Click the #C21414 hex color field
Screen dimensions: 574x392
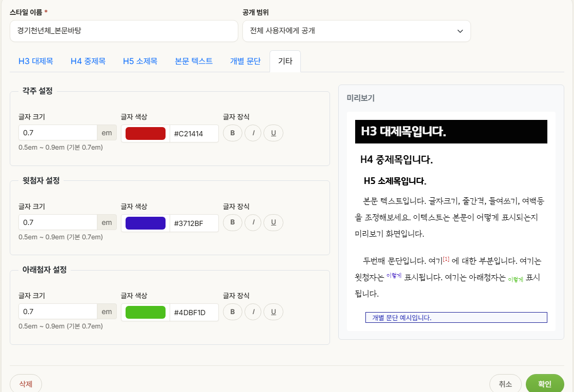pyautogui.click(x=194, y=134)
